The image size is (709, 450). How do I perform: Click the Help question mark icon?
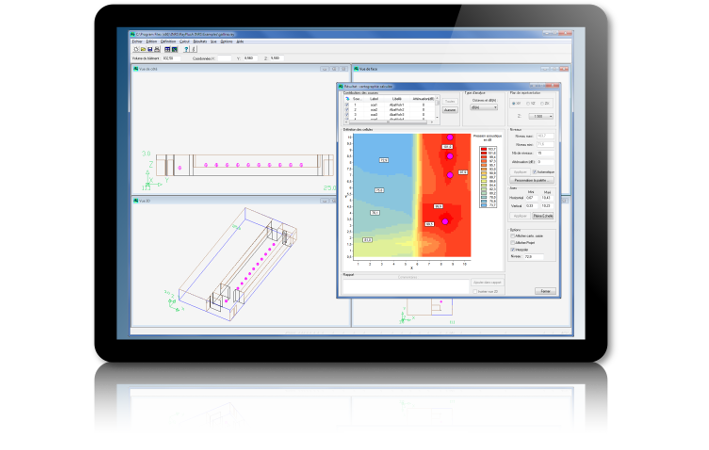coord(185,49)
